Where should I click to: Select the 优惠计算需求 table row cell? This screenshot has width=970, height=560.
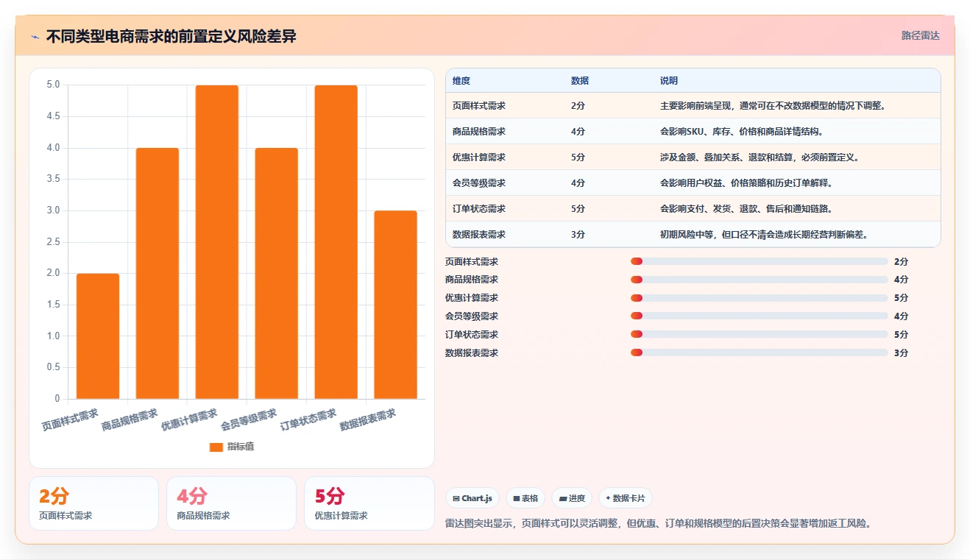tap(479, 157)
